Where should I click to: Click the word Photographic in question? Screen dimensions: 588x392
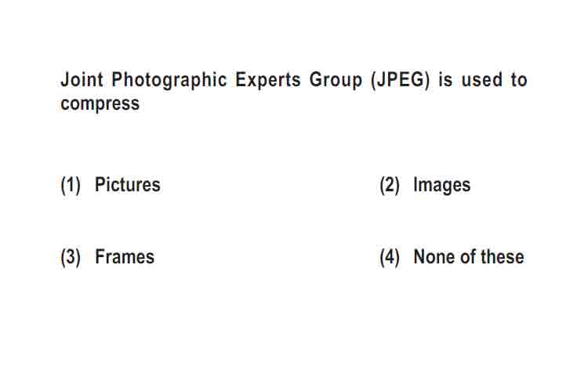click(169, 80)
